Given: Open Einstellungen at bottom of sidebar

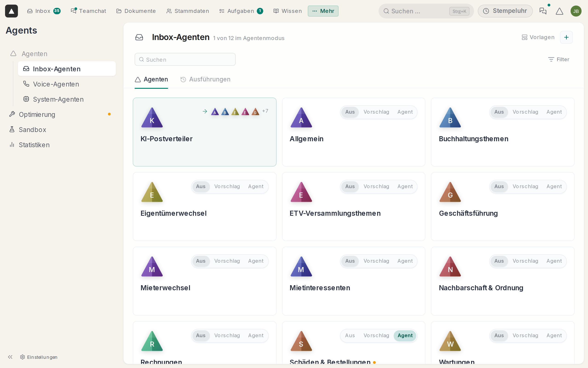Looking at the screenshot, I should 39,357.
